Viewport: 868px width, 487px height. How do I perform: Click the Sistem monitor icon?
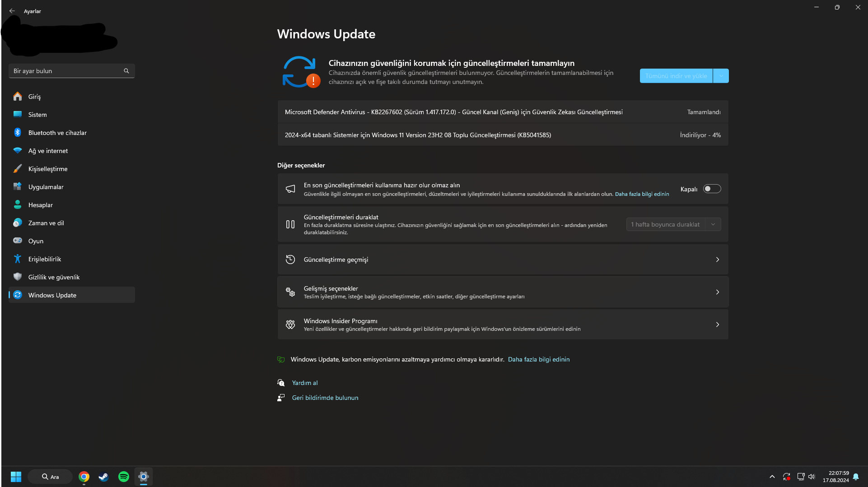(18, 114)
